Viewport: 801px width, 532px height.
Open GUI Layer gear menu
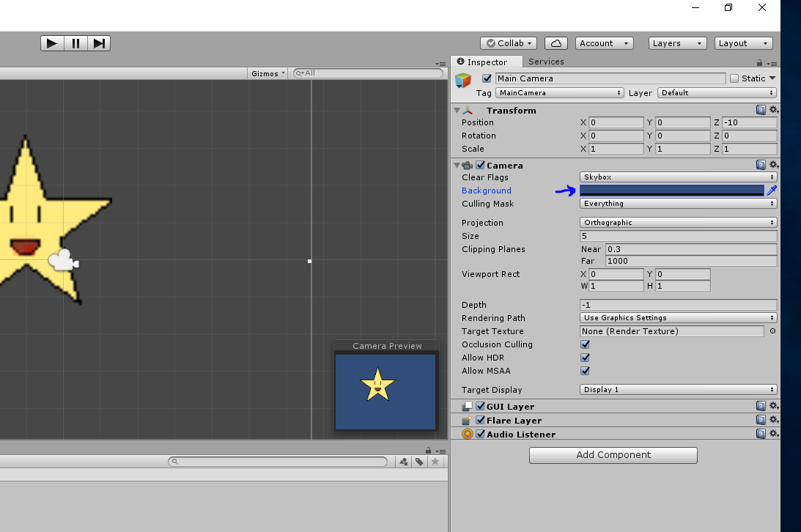774,406
